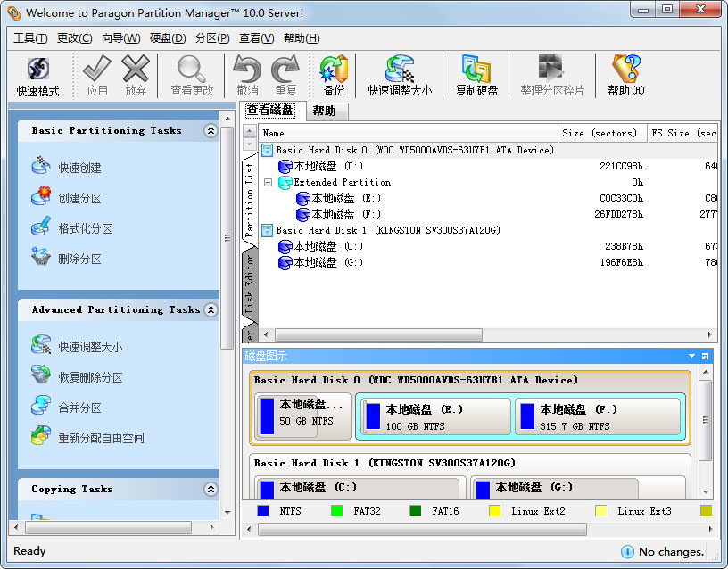Collapse the 磁盘图示 panel arrow
Viewport: 728px width, 569px height.
point(691,356)
